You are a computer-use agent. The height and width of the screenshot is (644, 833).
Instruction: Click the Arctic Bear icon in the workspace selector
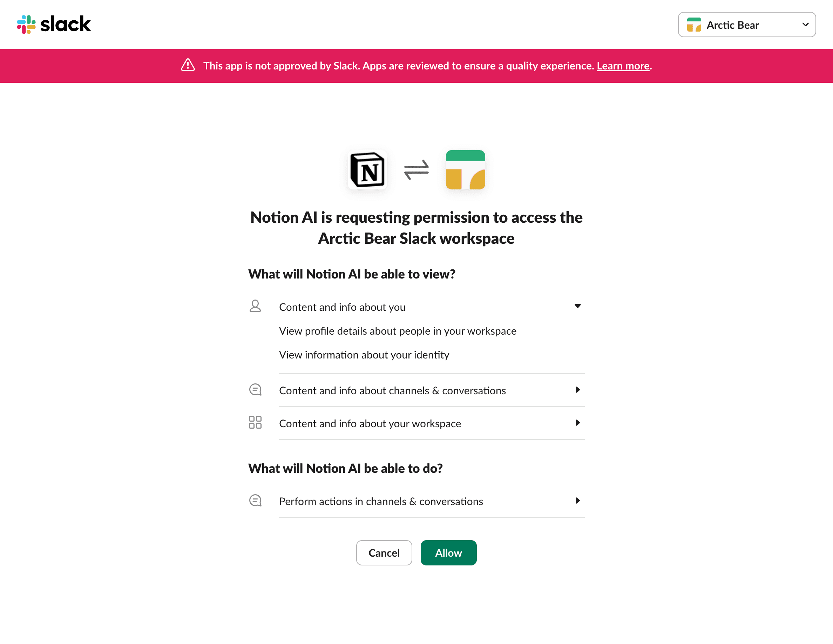point(694,25)
